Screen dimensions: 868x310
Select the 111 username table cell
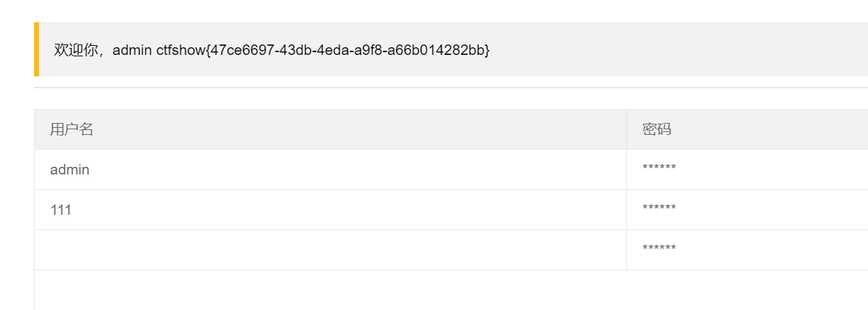(x=331, y=210)
